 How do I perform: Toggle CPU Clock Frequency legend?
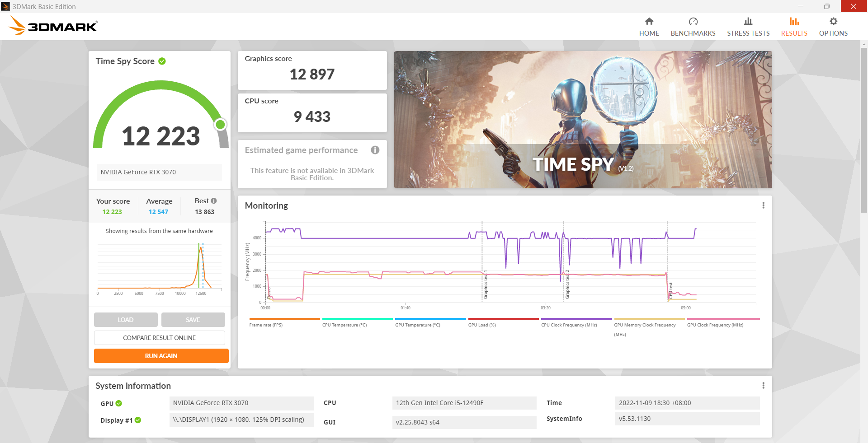576,323
